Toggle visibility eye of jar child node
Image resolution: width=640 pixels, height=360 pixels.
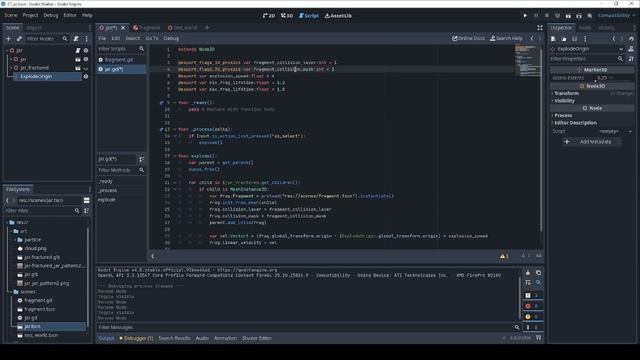(x=86, y=59)
